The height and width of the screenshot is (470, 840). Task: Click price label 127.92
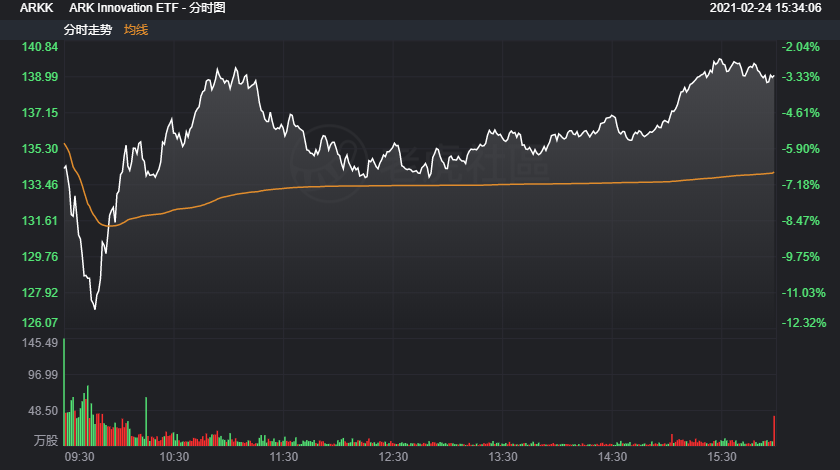40,292
